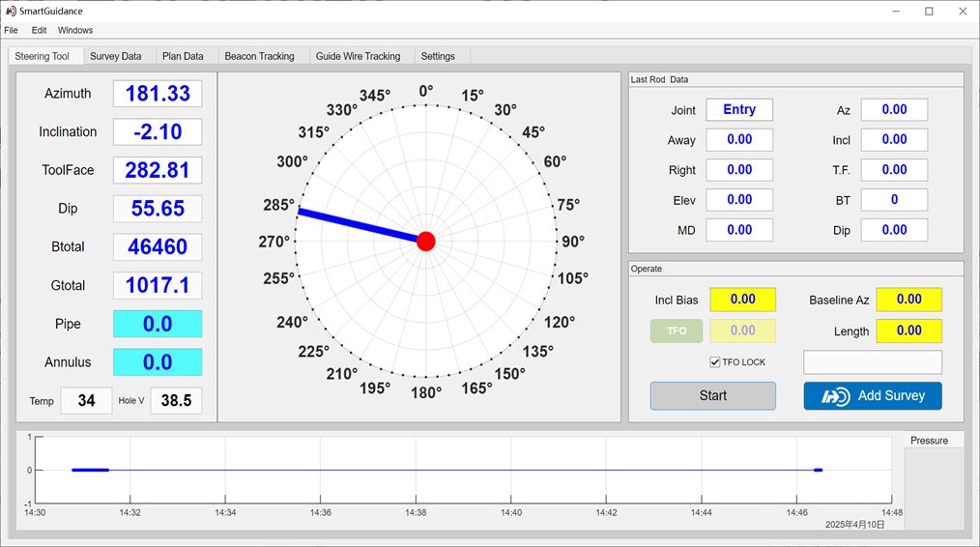The image size is (980, 547).
Task: Click the T.F. value in Last Rod Data
Action: (894, 169)
